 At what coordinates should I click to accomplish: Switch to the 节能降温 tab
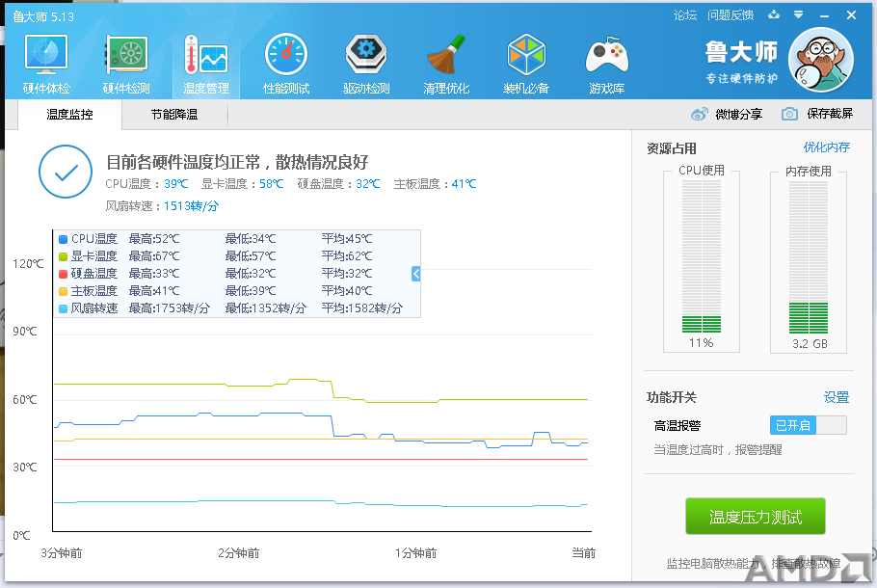pyautogui.click(x=174, y=114)
